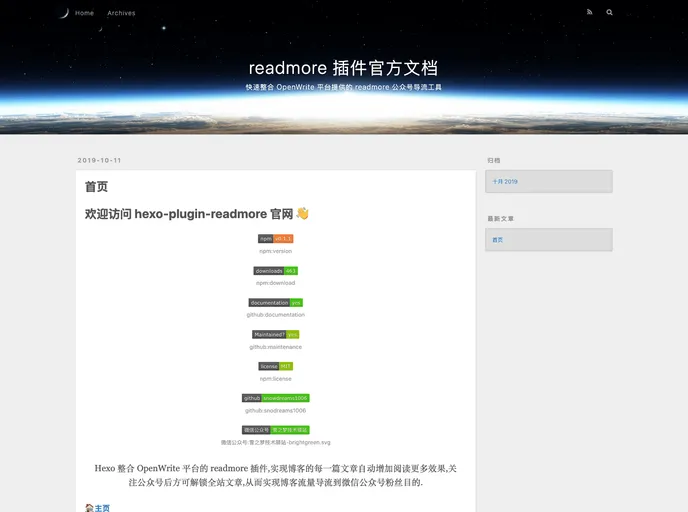Open the 十月 2019 archive link
Image resolution: width=688 pixels, height=512 pixels.
tap(505, 181)
